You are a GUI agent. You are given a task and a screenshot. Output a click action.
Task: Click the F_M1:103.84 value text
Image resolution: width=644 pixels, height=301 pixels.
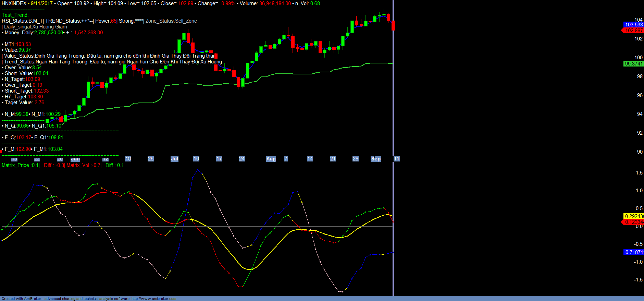pyautogui.click(x=48, y=149)
